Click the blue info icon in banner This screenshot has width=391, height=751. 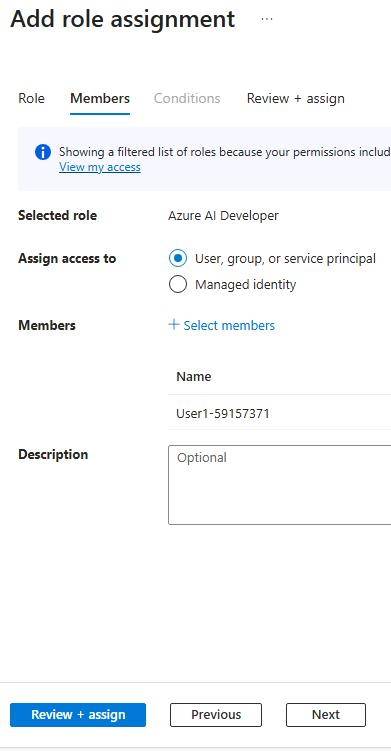[x=43, y=152]
